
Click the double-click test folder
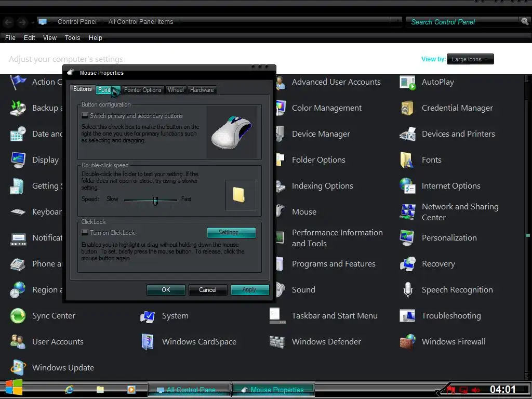(x=239, y=195)
